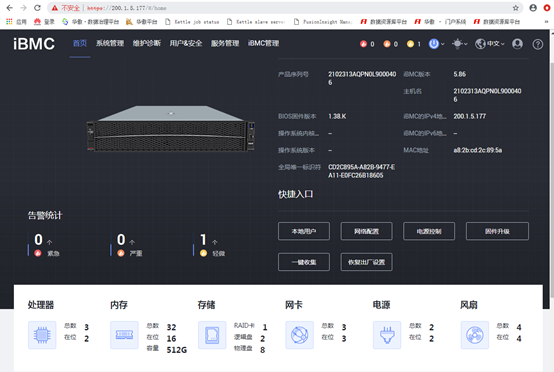Open the UID indicator light dropdown

[460, 44]
